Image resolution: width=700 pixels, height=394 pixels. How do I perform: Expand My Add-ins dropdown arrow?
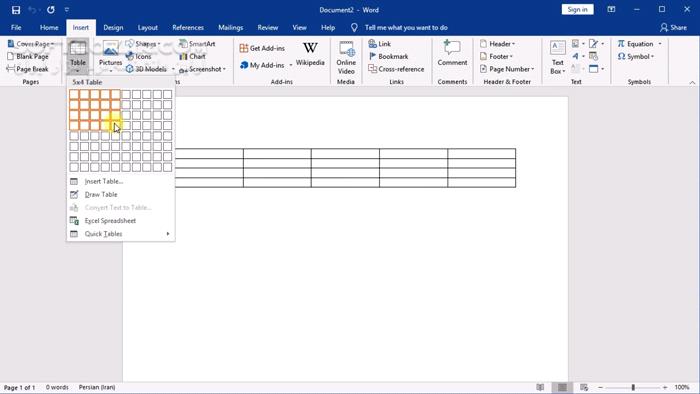coord(291,65)
